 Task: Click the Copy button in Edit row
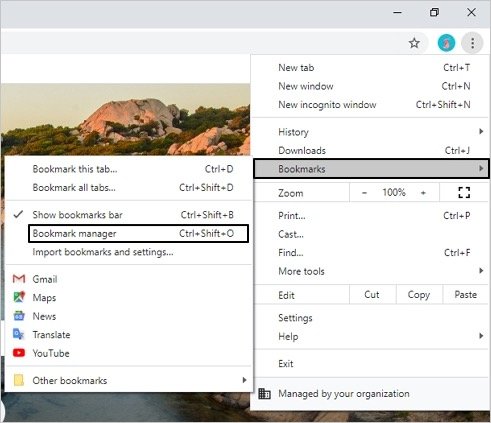pyautogui.click(x=419, y=295)
